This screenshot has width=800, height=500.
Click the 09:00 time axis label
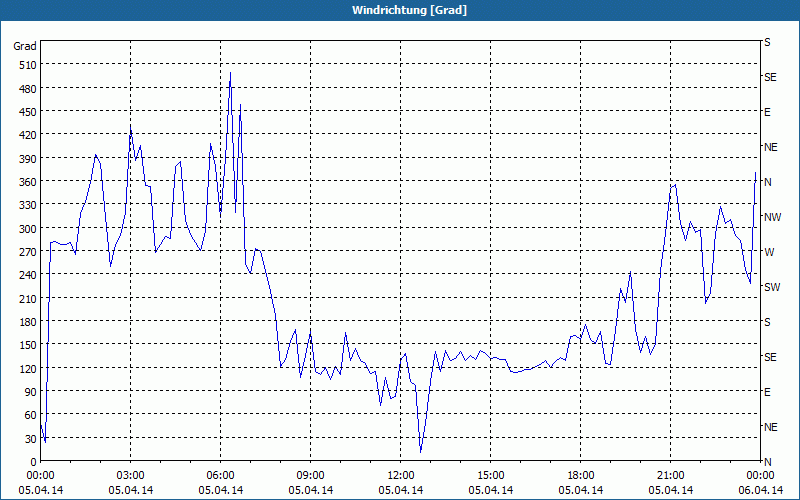pos(311,476)
